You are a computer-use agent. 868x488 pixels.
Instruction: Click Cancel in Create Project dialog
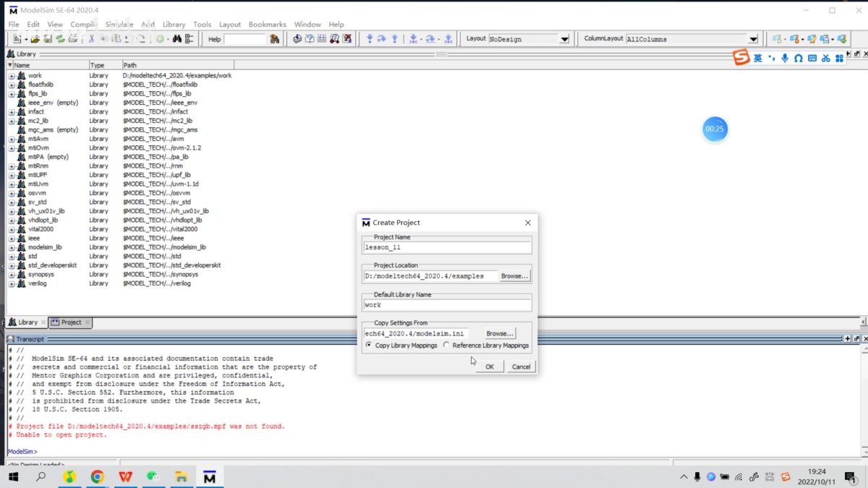521,367
